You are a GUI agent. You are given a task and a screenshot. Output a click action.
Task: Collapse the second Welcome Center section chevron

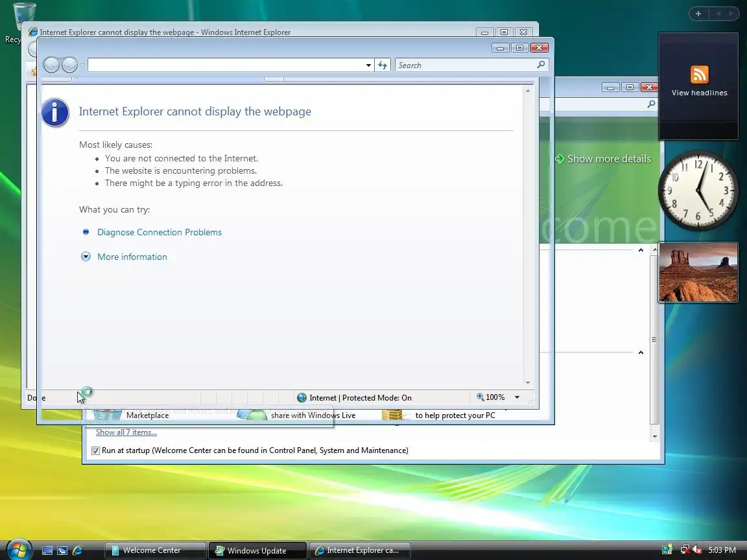click(641, 353)
